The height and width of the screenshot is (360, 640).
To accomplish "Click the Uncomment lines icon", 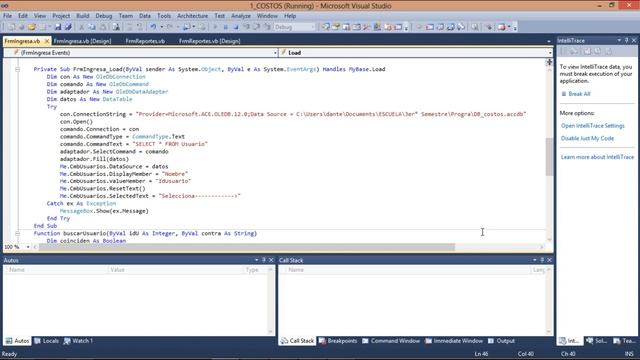I will pos(140,27).
